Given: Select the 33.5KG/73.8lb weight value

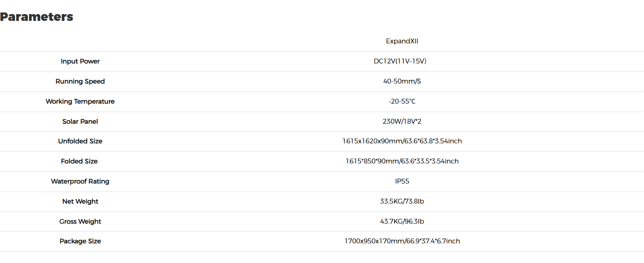Looking at the screenshot, I should pos(402,202).
